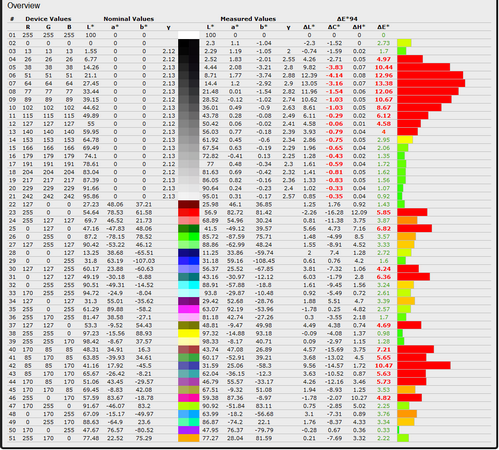Click the Nominal Values column header

point(129,19)
